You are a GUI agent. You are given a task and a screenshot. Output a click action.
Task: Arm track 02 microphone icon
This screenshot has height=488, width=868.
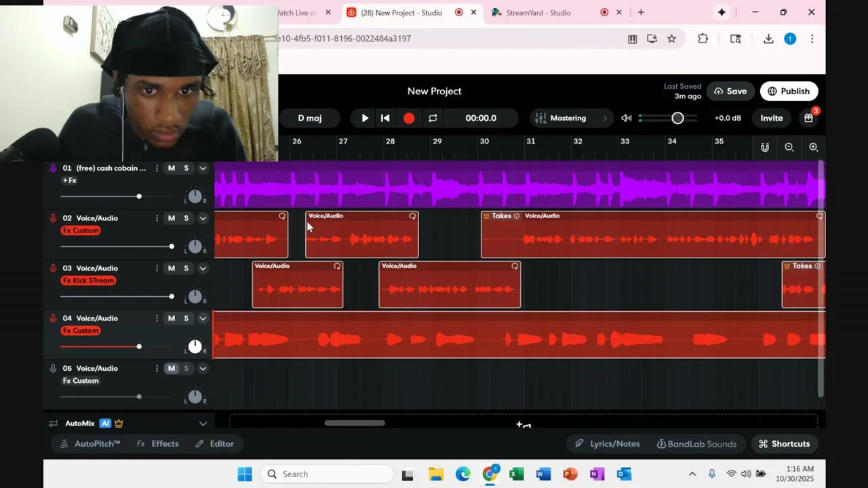pos(53,218)
